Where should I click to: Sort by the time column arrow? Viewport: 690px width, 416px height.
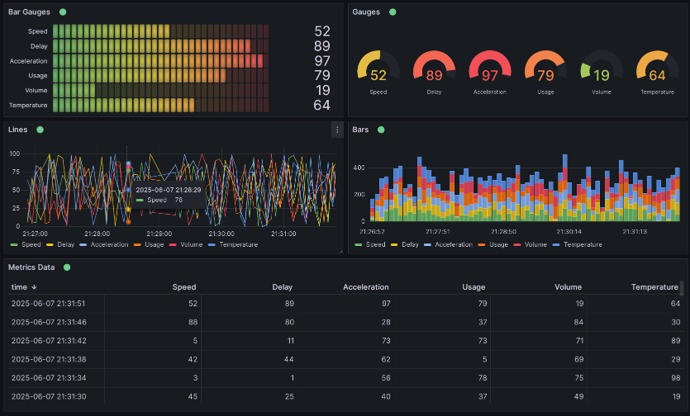[34, 287]
